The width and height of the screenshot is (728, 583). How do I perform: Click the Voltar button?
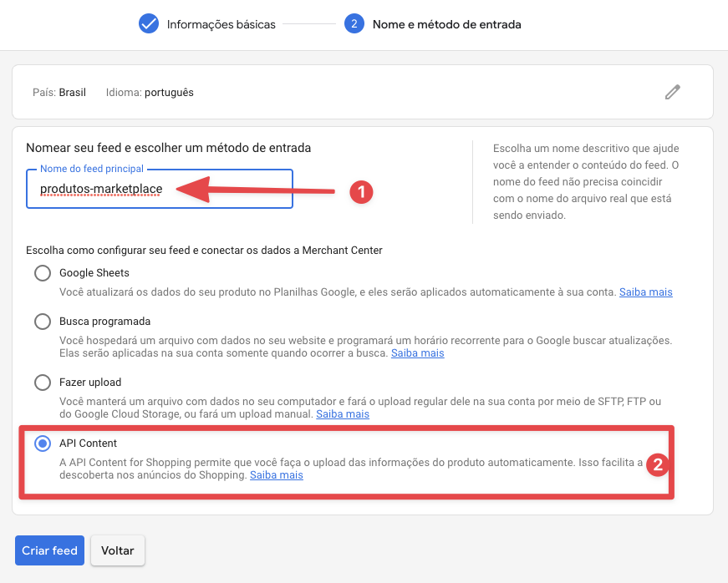point(118,550)
